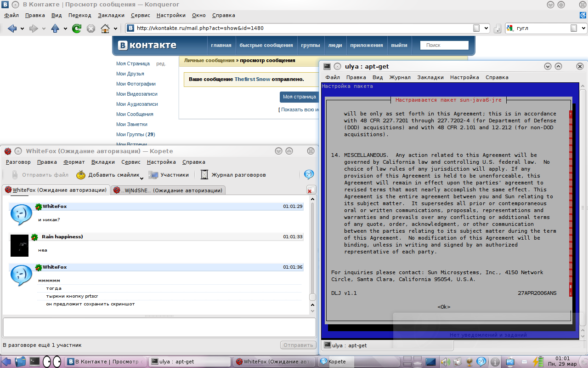Click the bookmark icon beside the address bar
This screenshot has width=588, height=368.
497,29
